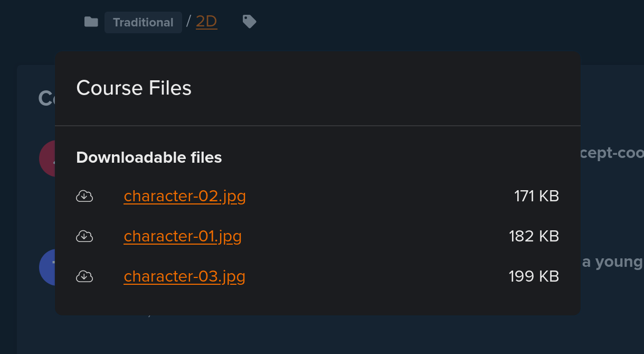Click the Course Files dialog title
The width and height of the screenshot is (644, 354).
coord(134,88)
